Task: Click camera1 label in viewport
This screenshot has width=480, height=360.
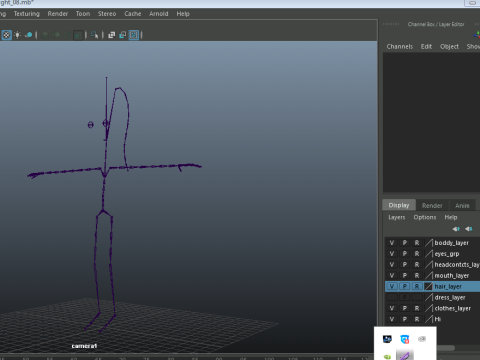Action: tap(84, 346)
